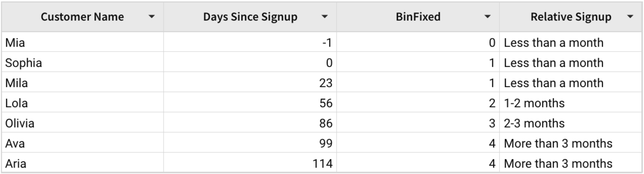Open the Days Since Signup dropdown arrow

(325, 17)
